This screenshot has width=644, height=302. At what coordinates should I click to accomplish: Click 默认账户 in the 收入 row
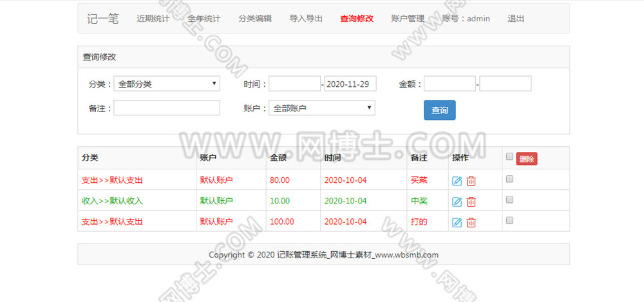[x=216, y=201]
